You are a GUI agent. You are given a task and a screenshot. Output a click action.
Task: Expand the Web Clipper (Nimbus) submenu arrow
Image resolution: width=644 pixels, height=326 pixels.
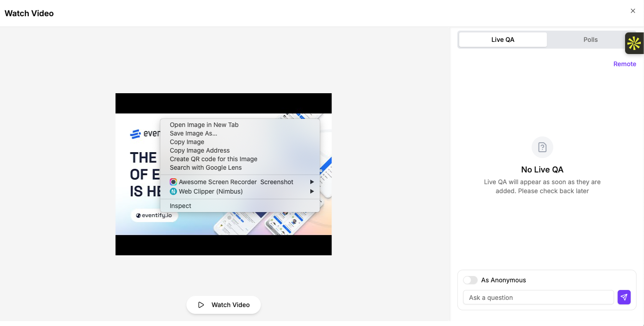click(x=312, y=191)
